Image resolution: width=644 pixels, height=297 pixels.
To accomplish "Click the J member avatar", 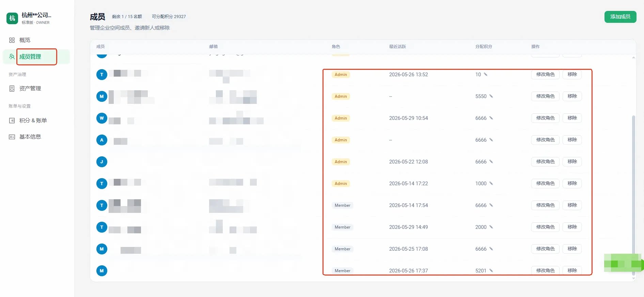I will click(102, 162).
